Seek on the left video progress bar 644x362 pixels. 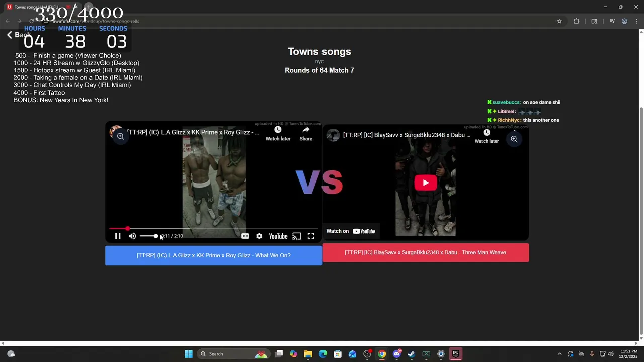click(x=213, y=229)
